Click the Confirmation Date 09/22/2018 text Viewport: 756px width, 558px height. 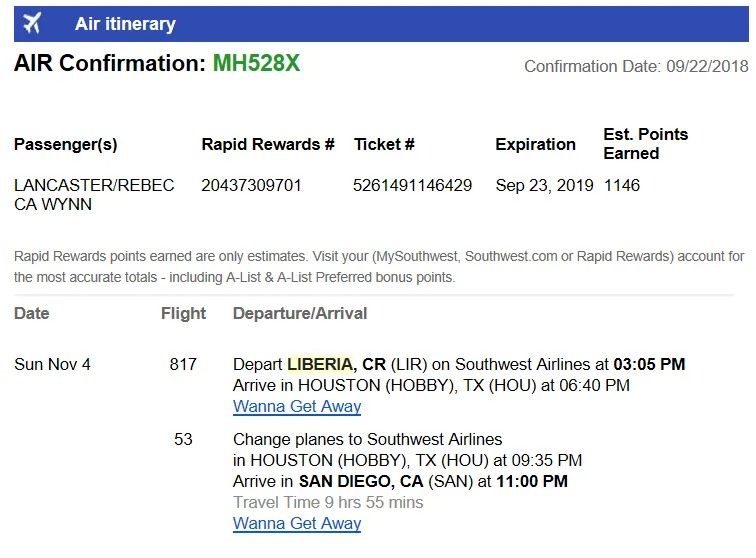(x=636, y=67)
